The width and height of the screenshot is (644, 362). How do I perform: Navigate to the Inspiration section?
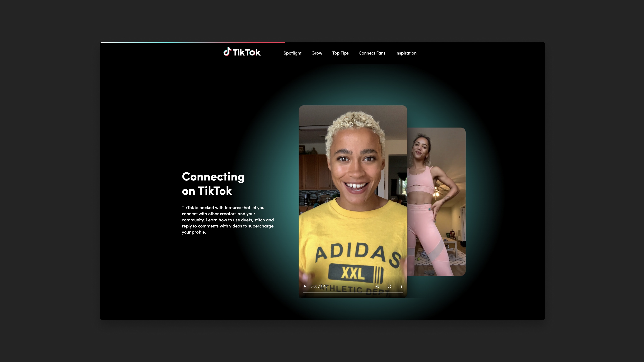[x=406, y=53]
